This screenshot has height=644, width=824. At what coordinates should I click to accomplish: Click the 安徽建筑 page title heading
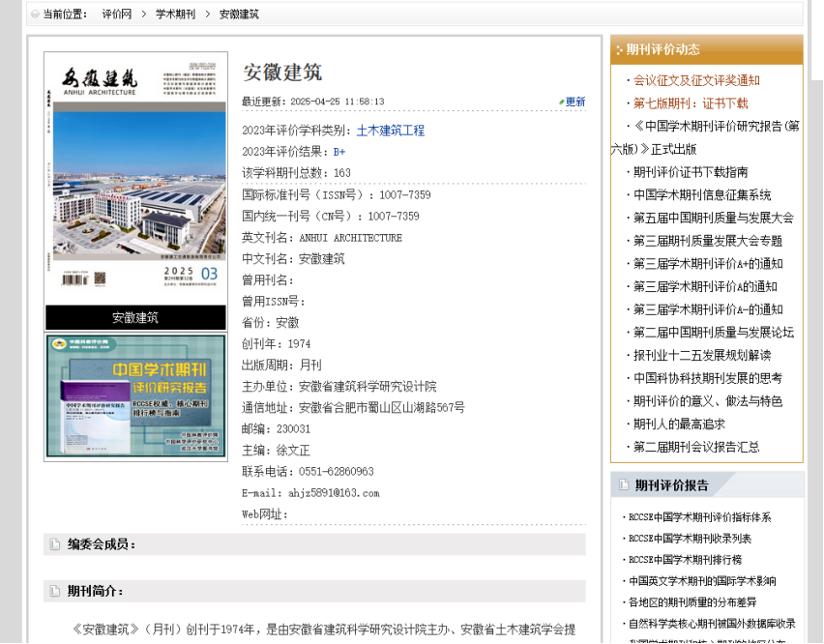(x=282, y=73)
